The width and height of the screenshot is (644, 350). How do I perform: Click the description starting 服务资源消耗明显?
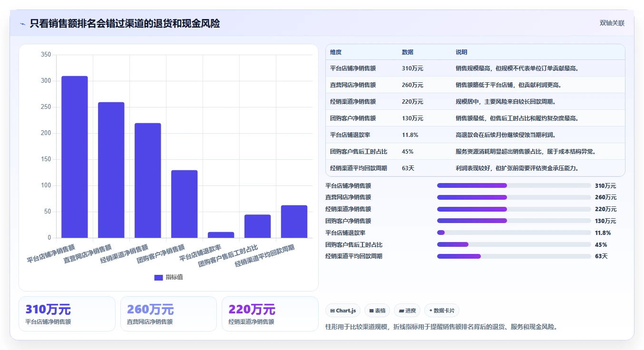[x=526, y=152]
